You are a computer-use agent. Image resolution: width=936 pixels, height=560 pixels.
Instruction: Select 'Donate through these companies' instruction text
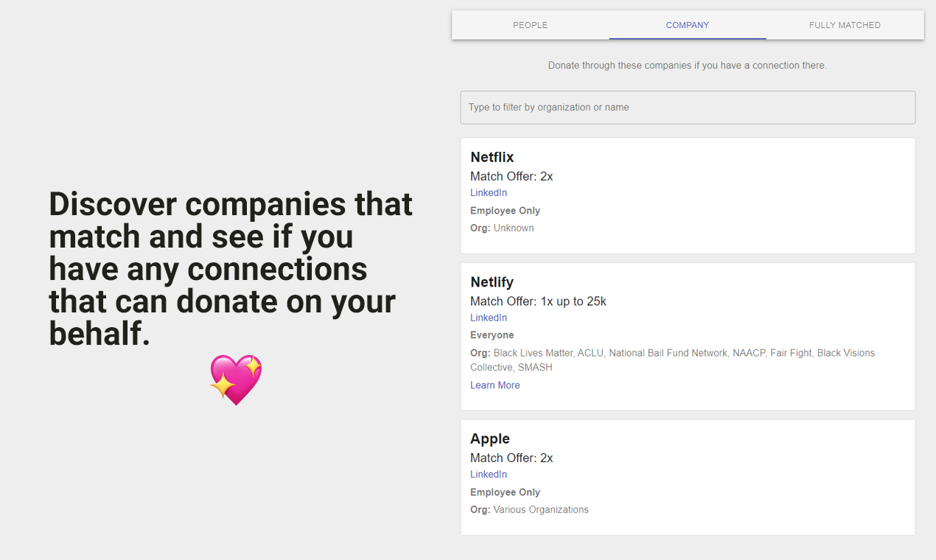click(x=688, y=66)
